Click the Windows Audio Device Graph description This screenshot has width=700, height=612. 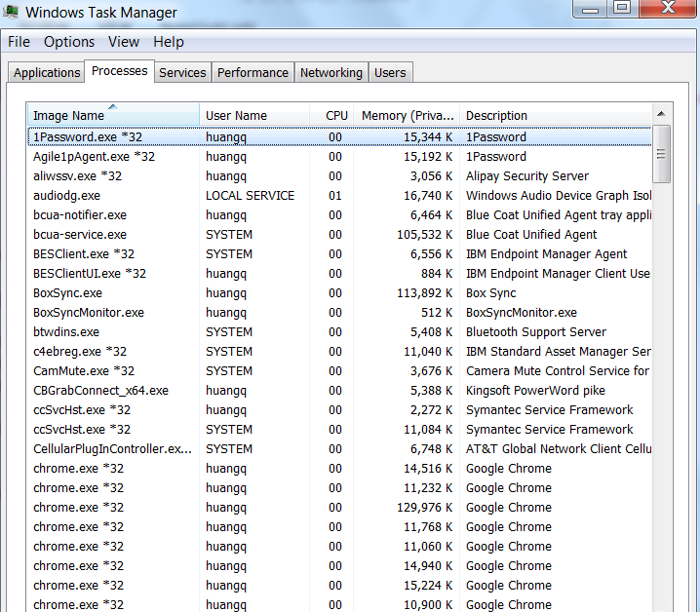(x=559, y=196)
